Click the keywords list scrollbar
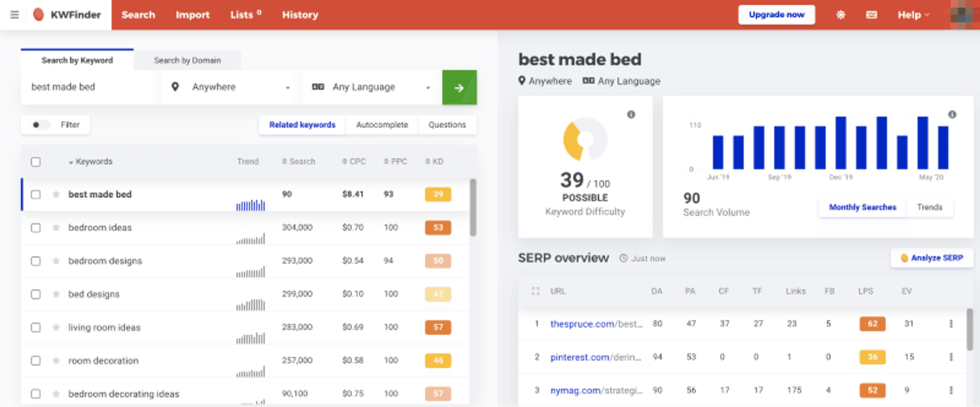 [473, 208]
